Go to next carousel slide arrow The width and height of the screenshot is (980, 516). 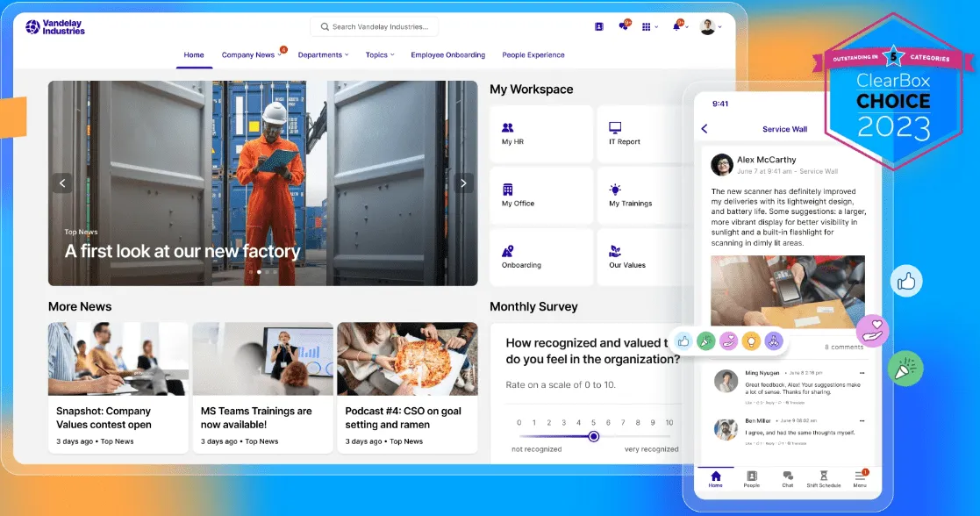(463, 183)
